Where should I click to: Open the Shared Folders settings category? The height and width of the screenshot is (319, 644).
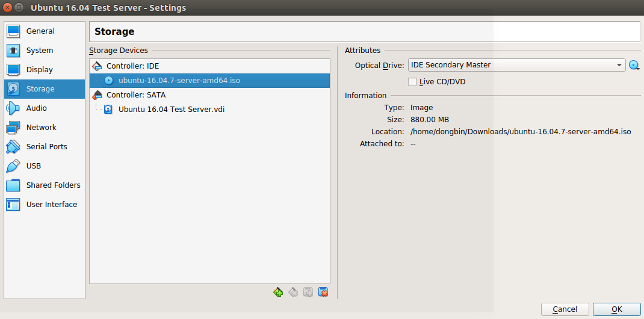pyautogui.click(x=45, y=185)
